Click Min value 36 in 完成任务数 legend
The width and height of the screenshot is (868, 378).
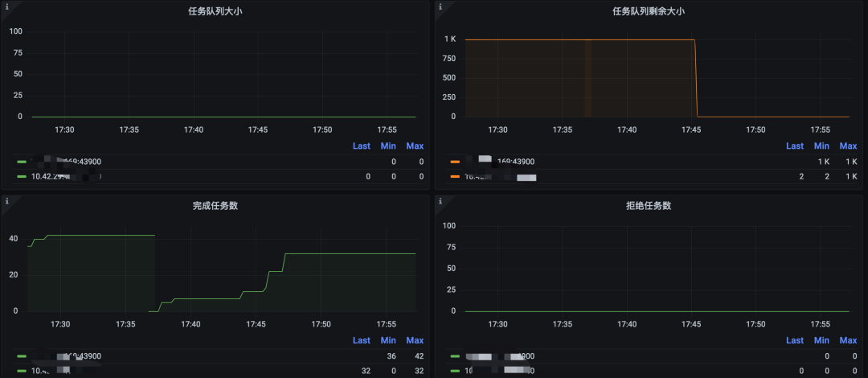pyautogui.click(x=391, y=355)
